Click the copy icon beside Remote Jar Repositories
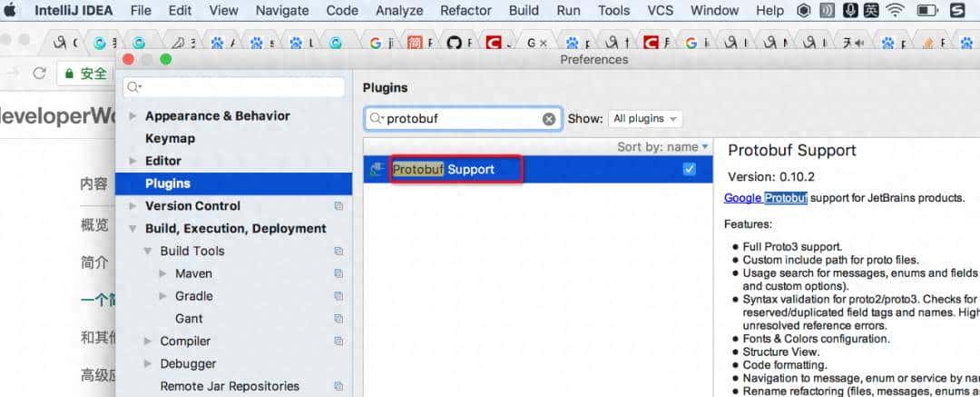980x397 pixels. tap(338, 386)
